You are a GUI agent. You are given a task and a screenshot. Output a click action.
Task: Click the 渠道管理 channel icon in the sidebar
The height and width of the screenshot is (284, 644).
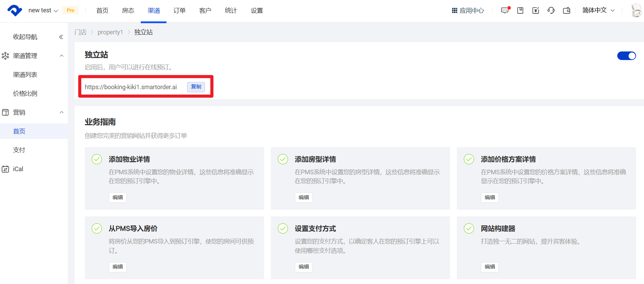pyautogui.click(x=5, y=56)
